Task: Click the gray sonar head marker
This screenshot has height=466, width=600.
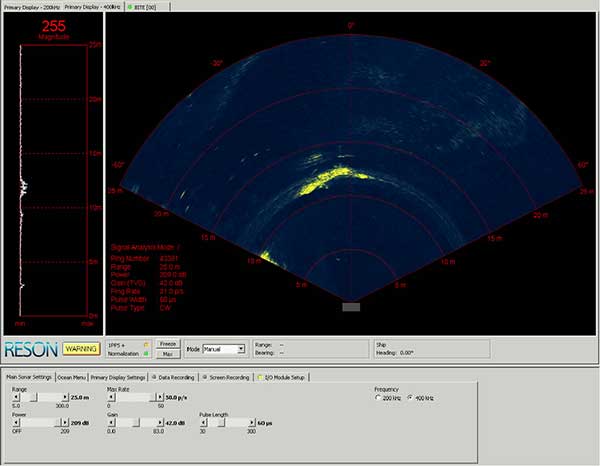Action: (x=351, y=307)
